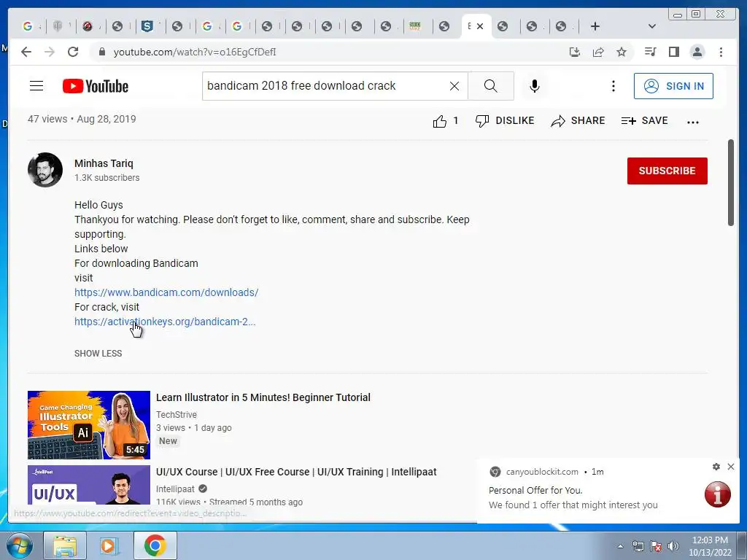Share the video
The height and width of the screenshot is (560, 747).
coord(578,121)
